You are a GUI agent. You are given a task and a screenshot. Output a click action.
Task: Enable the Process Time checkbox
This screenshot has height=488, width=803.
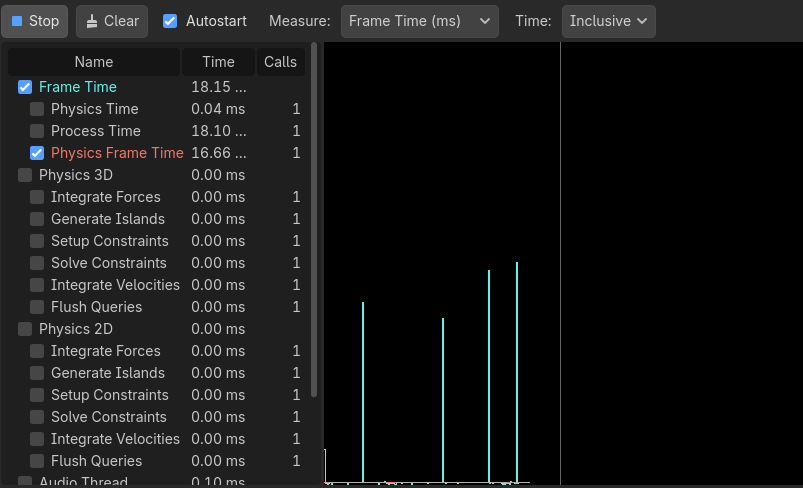coord(37,131)
